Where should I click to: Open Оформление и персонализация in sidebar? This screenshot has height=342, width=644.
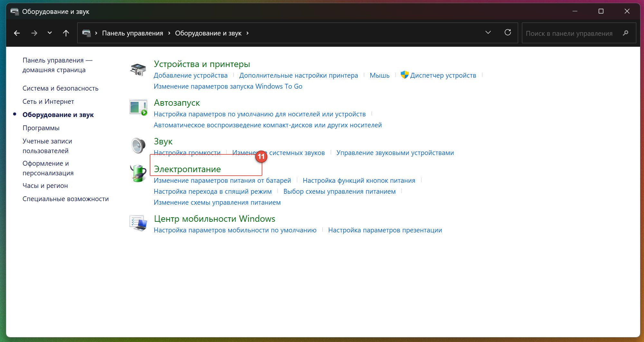[48, 168]
